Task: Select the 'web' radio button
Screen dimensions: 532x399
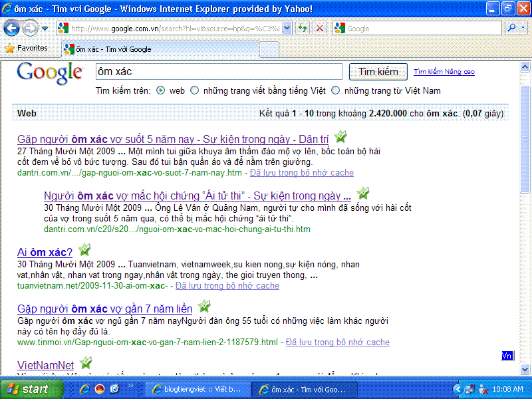Action: coord(160,90)
